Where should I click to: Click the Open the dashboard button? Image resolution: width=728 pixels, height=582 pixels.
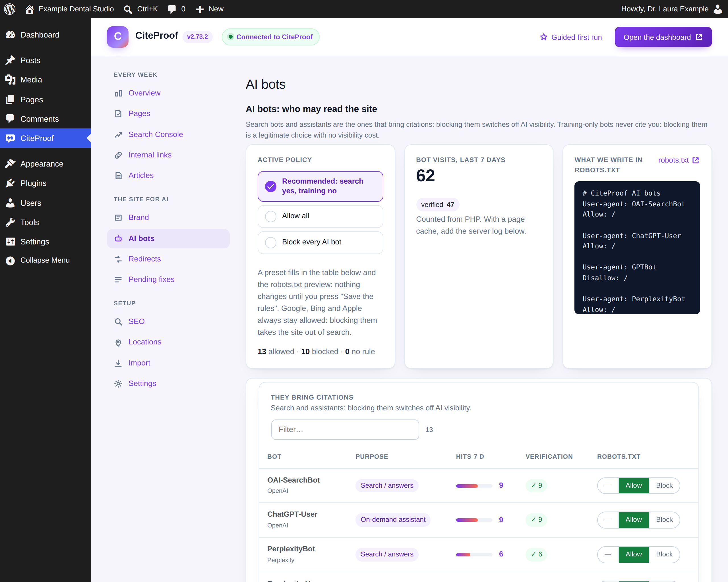point(663,37)
